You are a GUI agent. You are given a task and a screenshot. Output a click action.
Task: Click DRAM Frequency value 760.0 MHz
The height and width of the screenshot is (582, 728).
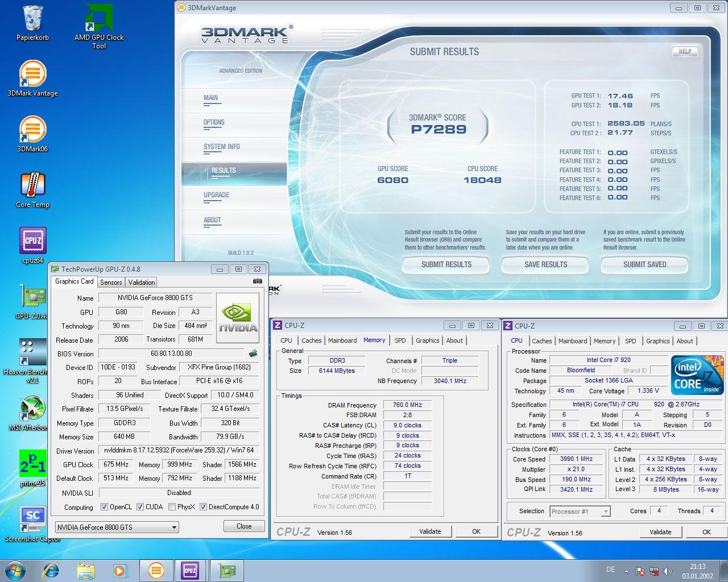pyautogui.click(x=407, y=405)
